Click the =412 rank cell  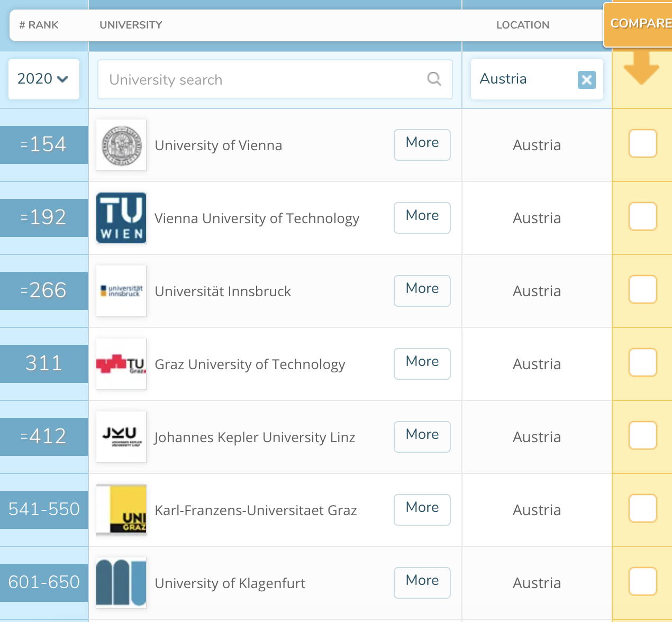pyautogui.click(x=44, y=436)
